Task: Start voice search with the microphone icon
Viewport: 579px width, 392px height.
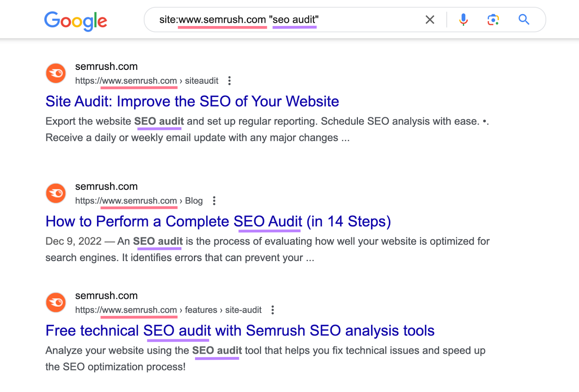Action: (x=463, y=20)
